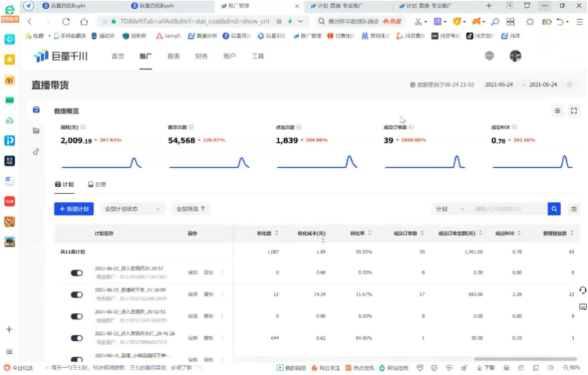Open the Douyin icon in left sidebar
Screen dimensions: 588x375
[x=36, y=152]
